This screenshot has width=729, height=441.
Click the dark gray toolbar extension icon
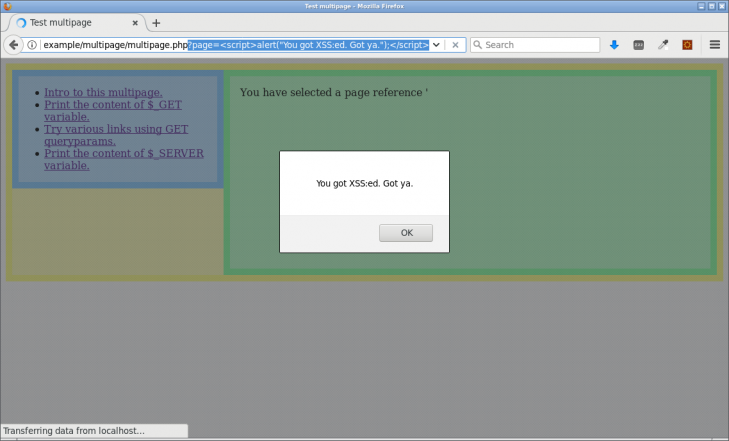coord(639,45)
